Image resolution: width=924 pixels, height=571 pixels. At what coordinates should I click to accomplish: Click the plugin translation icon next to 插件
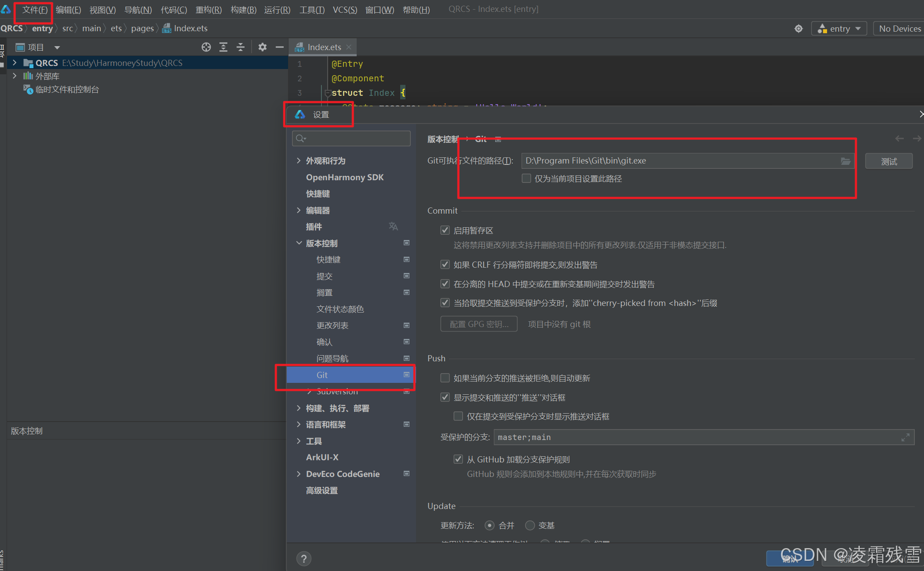(393, 226)
